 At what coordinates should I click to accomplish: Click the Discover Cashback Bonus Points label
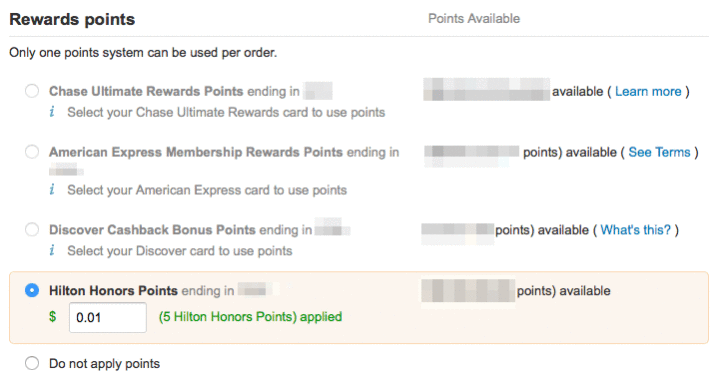pos(152,229)
